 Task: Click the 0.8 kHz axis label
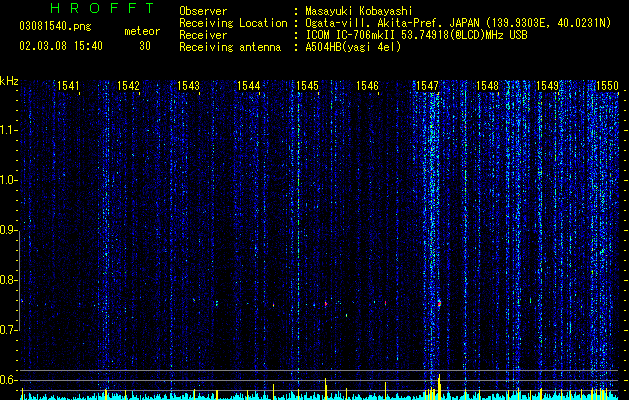point(8,280)
